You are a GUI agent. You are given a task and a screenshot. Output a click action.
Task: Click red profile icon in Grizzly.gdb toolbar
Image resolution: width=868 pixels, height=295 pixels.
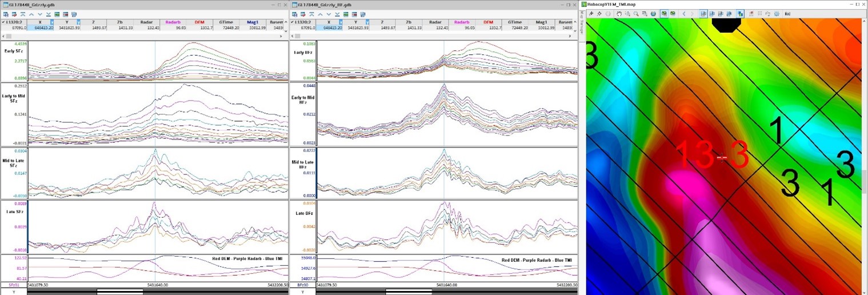(x=65, y=14)
